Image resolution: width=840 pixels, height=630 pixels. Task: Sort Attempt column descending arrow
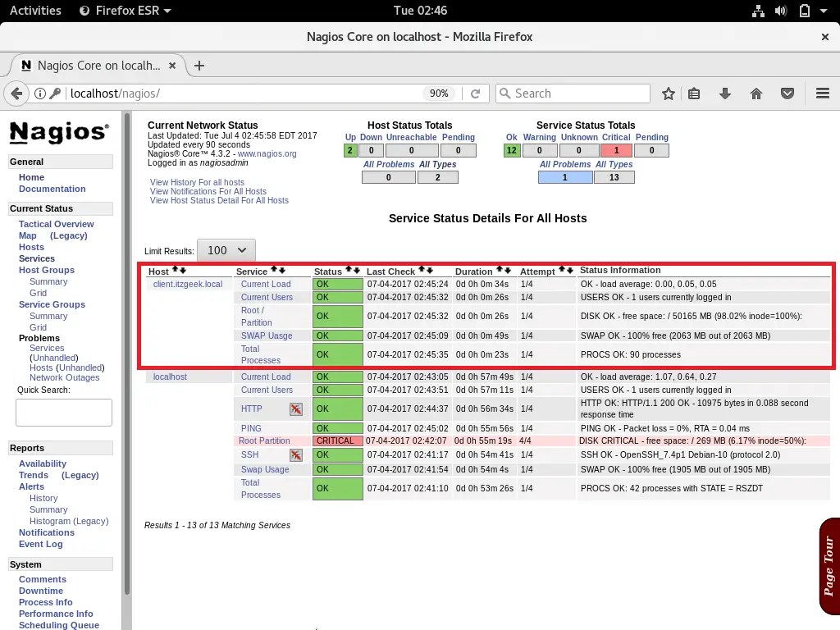tap(569, 270)
